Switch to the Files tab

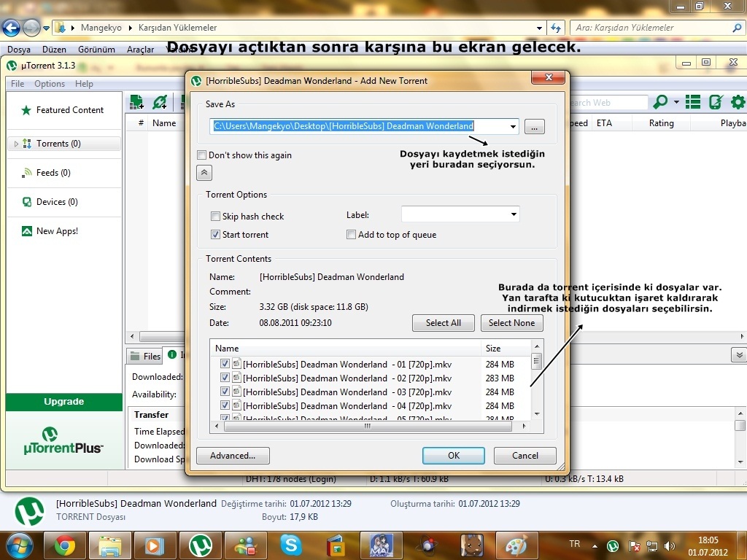(145, 356)
